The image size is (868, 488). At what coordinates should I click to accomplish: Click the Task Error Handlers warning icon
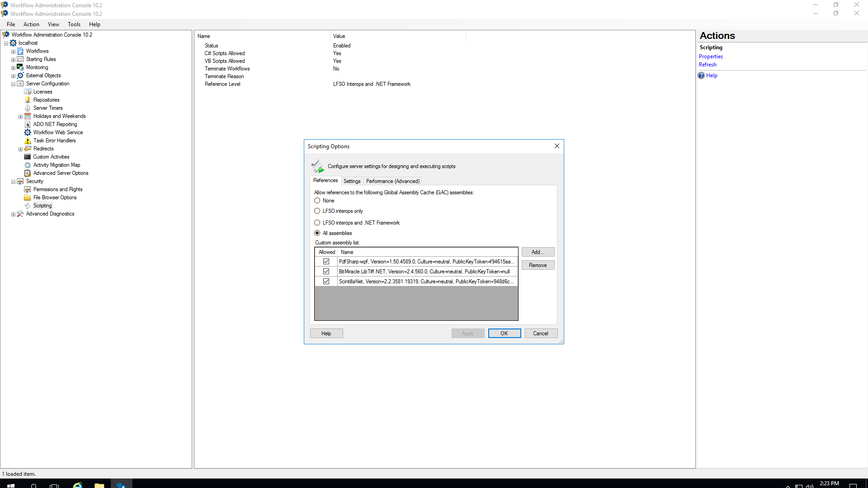click(28, 141)
